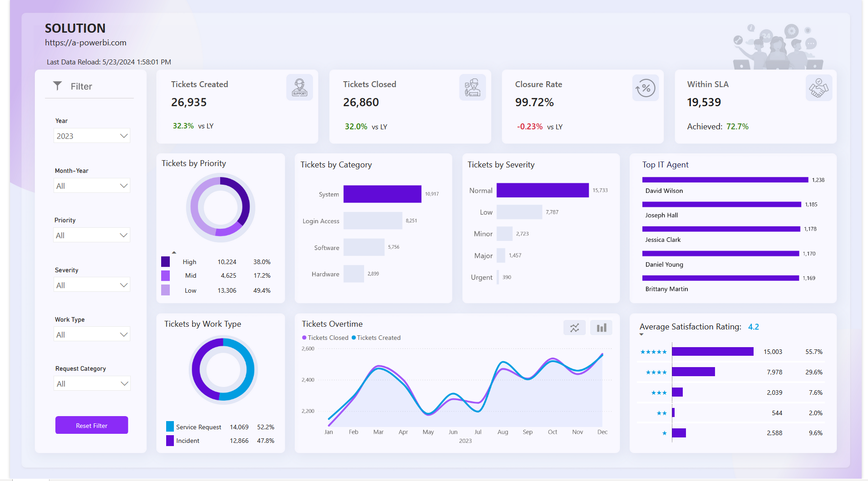868x481 pixels.
Task: Click the support headset icon on Tickets Created
Action: click(x=299, y=88)
